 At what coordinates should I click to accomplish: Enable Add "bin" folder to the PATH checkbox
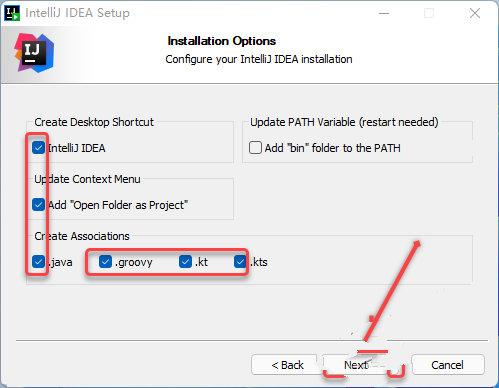[255, 148]
